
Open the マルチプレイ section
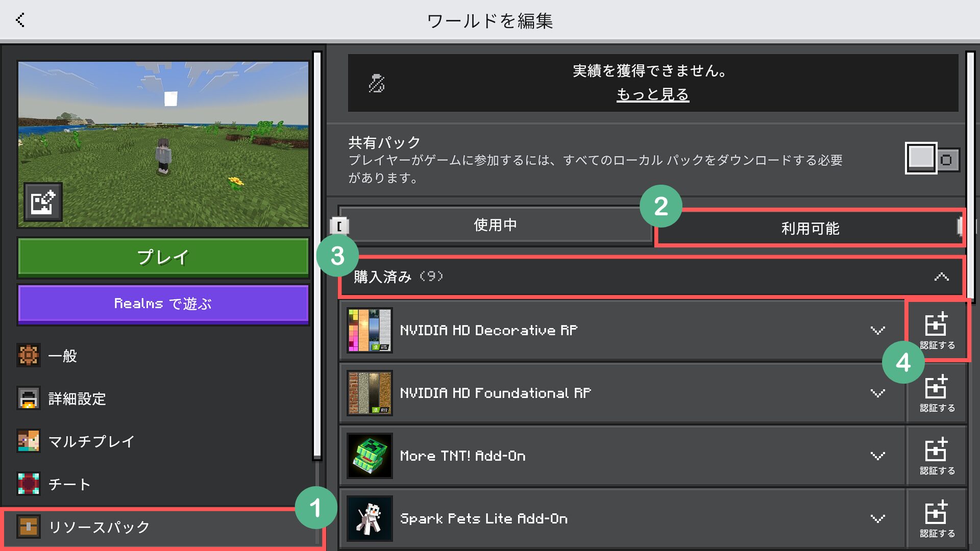tap(162, 441)
